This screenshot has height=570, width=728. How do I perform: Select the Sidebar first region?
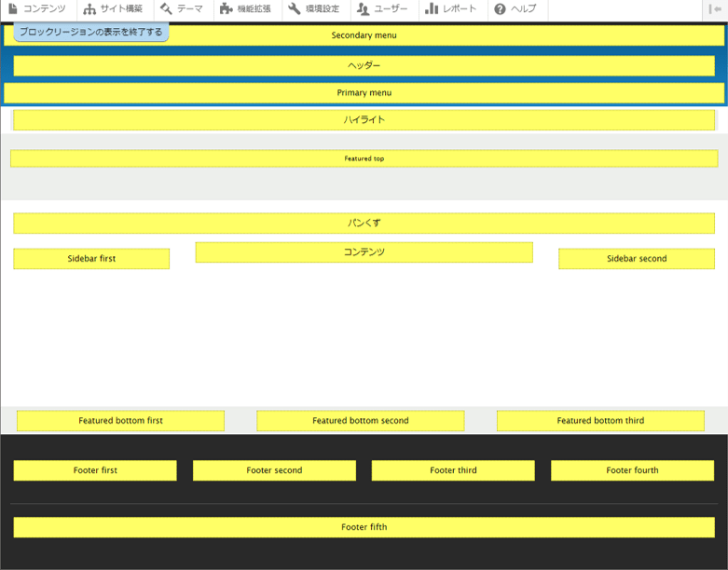click(91, 259)
